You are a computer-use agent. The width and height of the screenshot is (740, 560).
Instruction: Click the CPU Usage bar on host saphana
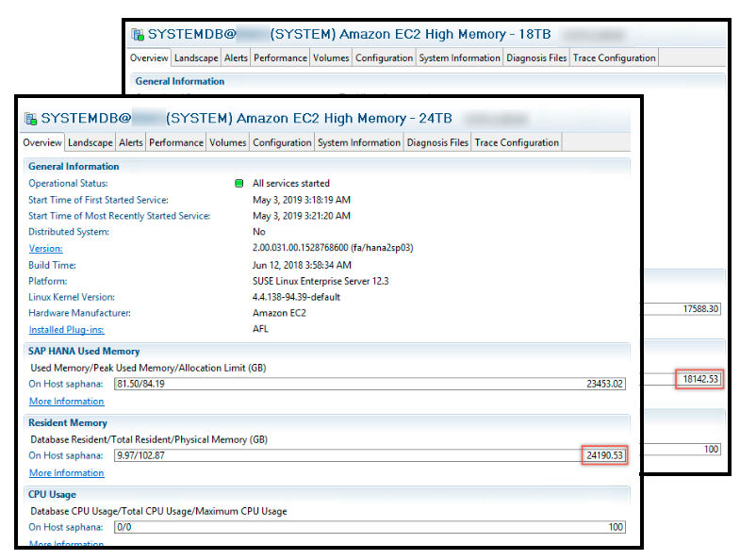(370, 527)
